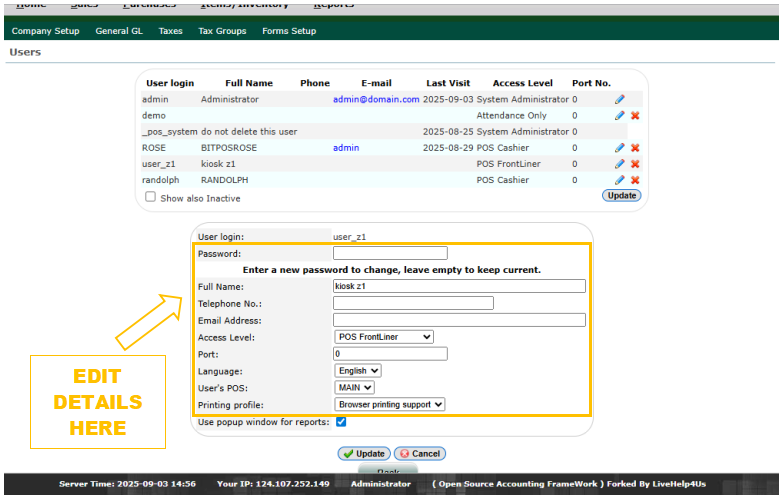Delete the demo user with red X
This screenshot has width=782, height=498.
pos(635,115)
